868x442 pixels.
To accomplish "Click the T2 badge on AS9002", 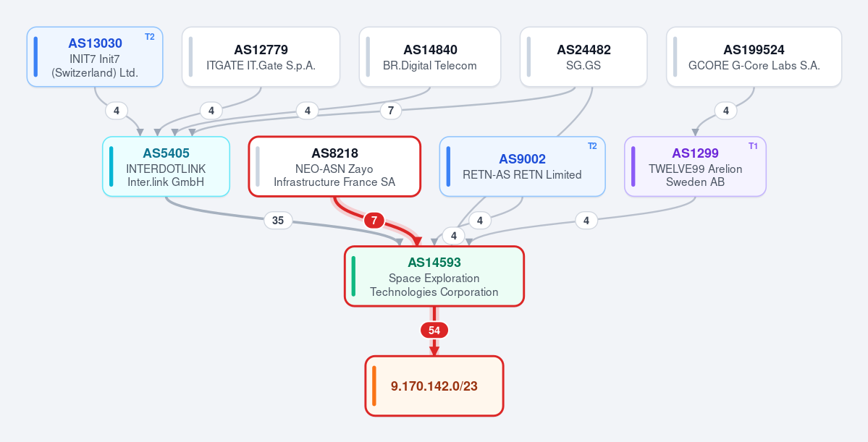I will [x=592, y=146].
